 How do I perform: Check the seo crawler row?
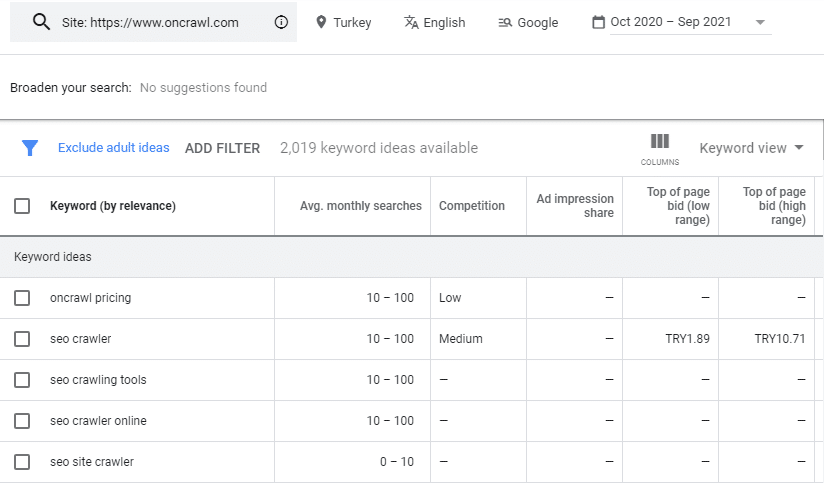pyautogui.click(x=22, y=339)
